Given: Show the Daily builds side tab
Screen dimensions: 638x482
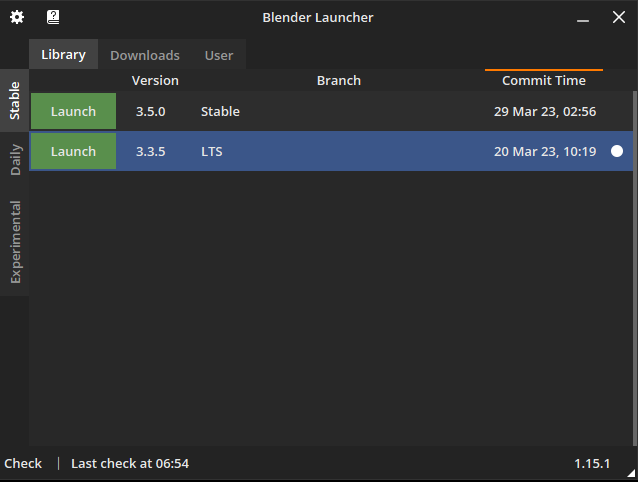Looking at the screenshot, I should (14, 160).
